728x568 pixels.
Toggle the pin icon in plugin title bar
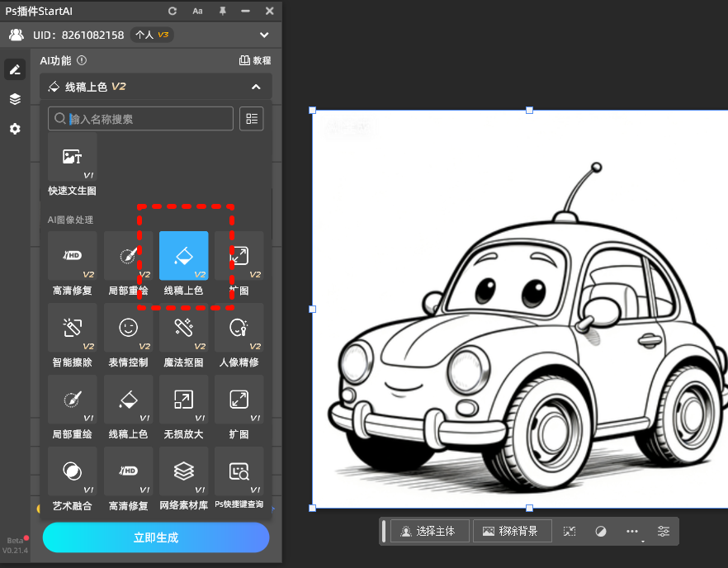pyautogui.click(x=222, y=11)
